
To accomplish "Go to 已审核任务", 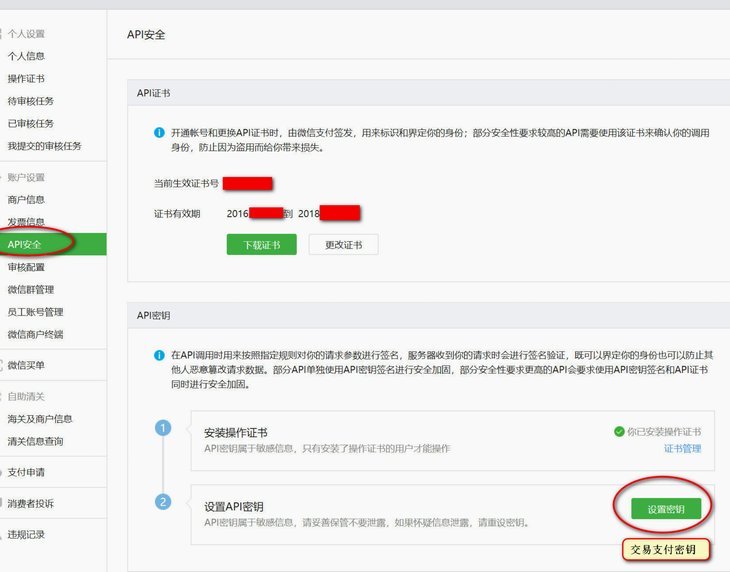I will (x=31, y=123).
